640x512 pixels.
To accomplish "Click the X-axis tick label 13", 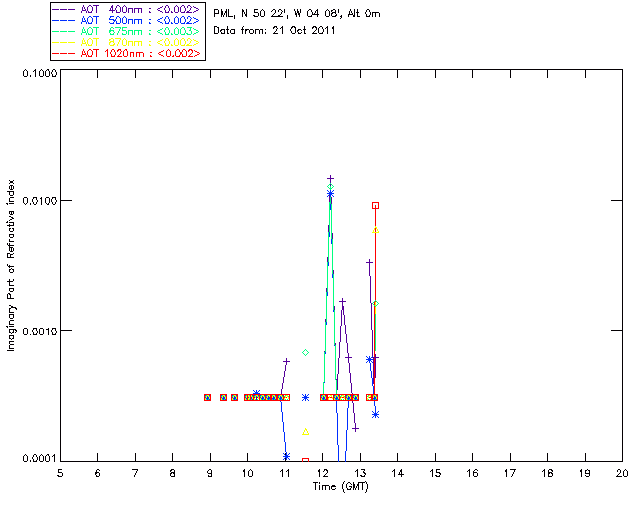I will 360,473.
